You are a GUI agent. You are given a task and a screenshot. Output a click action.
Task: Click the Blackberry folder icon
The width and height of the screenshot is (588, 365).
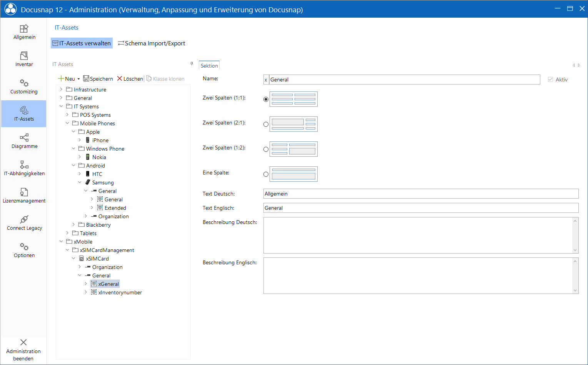(82, 224)
